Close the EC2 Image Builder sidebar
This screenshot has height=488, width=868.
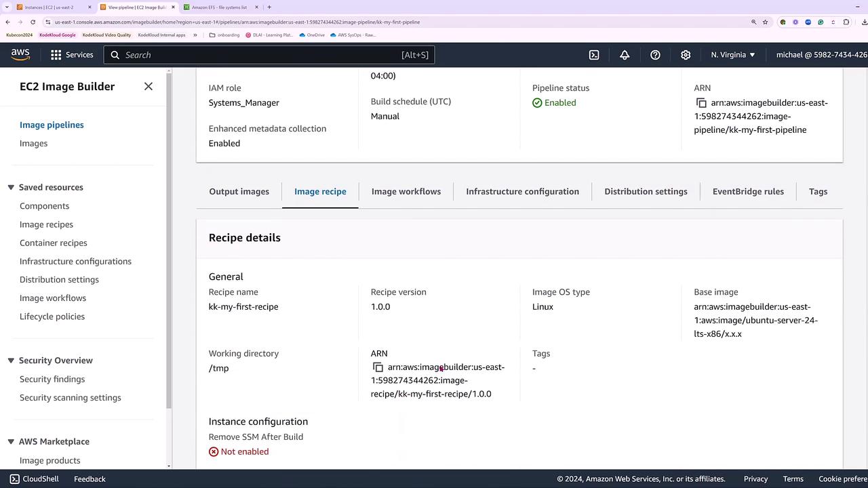pos(149,86)
